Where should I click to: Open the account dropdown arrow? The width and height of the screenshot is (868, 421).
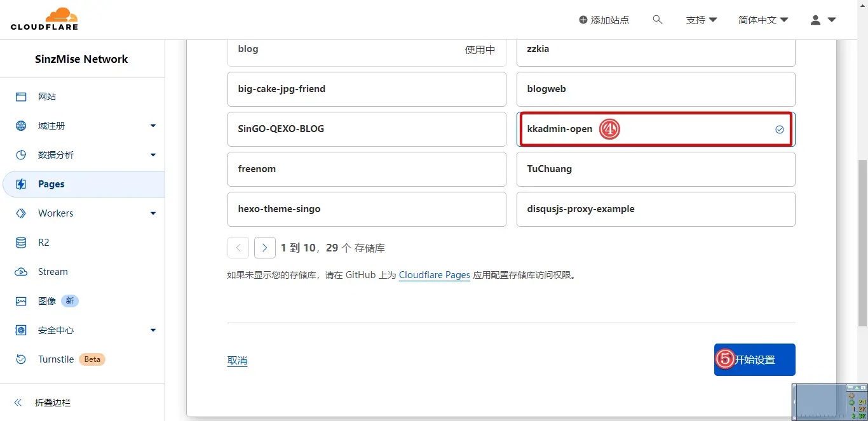[x=831, y=20]
